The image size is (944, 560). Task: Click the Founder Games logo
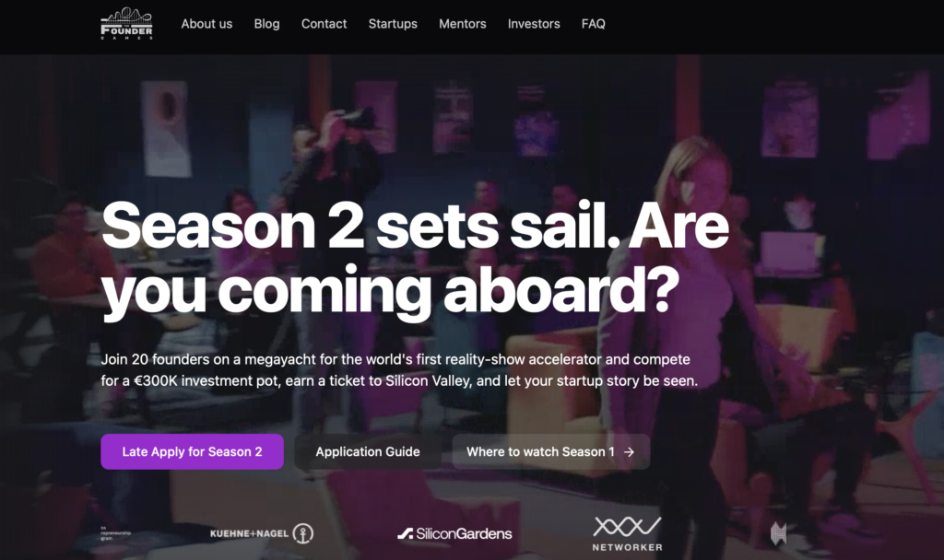126,23
